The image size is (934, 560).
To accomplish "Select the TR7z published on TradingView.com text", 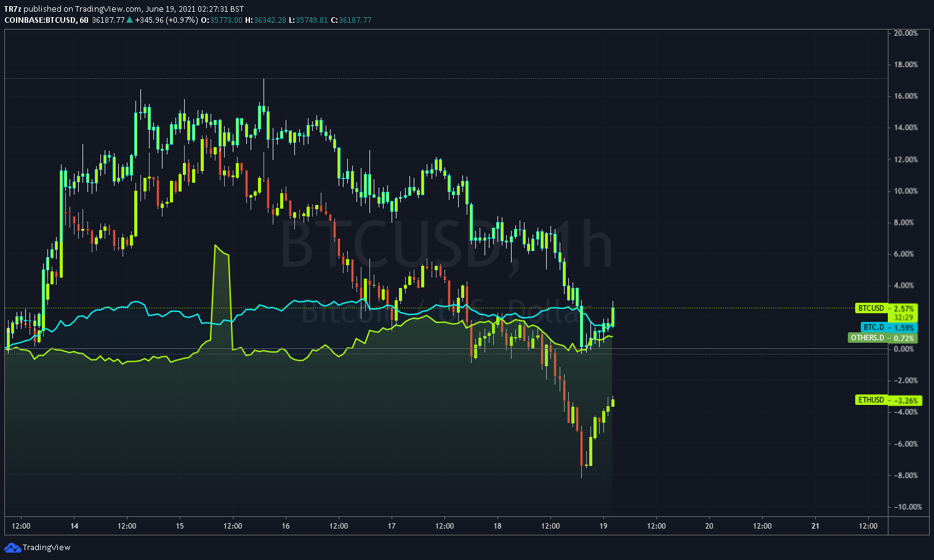I will (x=73, y=9).
